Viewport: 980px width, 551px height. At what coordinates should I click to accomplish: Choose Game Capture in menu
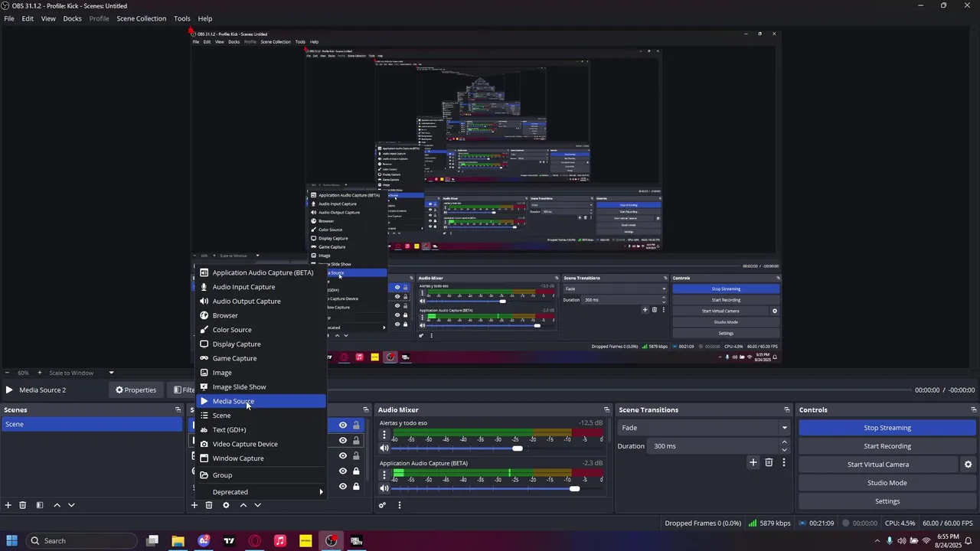[x=261, y=359]
